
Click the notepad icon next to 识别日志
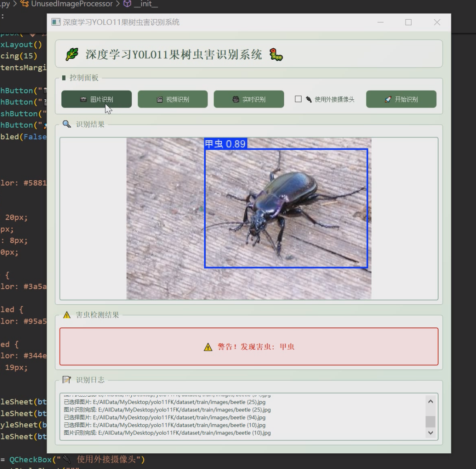point(67,380)
